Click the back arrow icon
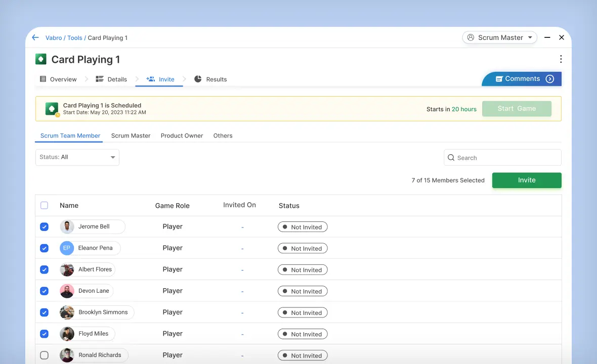597x364 pixels. [35, 38]
